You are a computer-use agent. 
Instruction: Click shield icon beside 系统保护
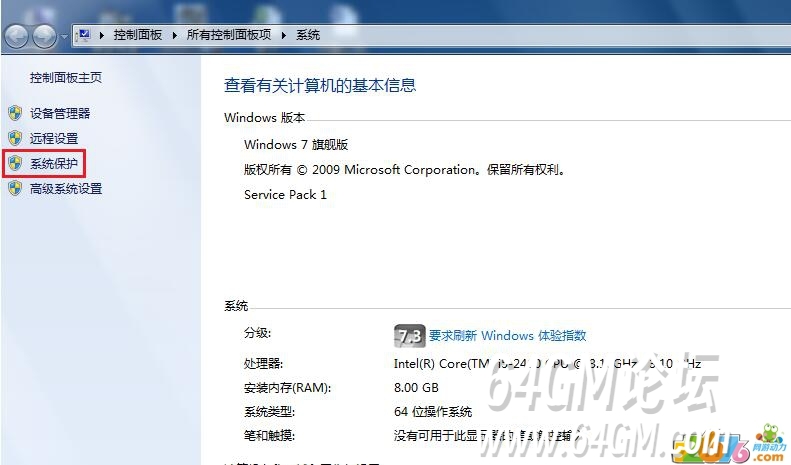point(15,163)
